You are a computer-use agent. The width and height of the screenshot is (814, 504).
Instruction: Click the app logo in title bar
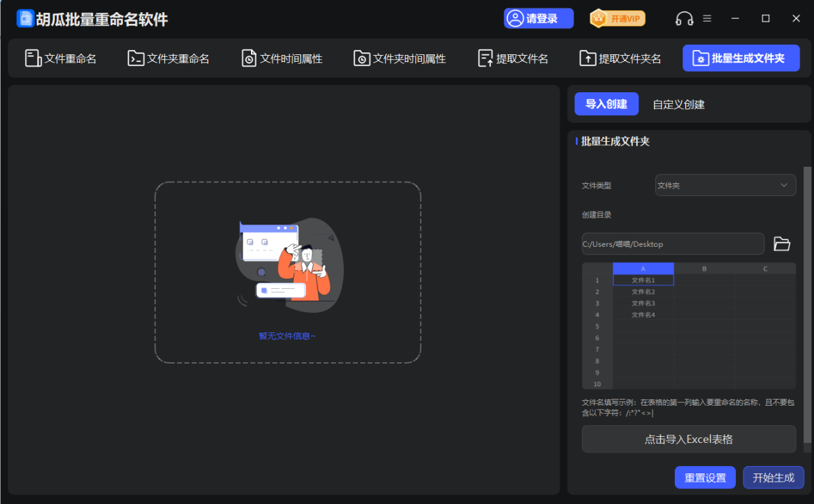pos(25,18)
